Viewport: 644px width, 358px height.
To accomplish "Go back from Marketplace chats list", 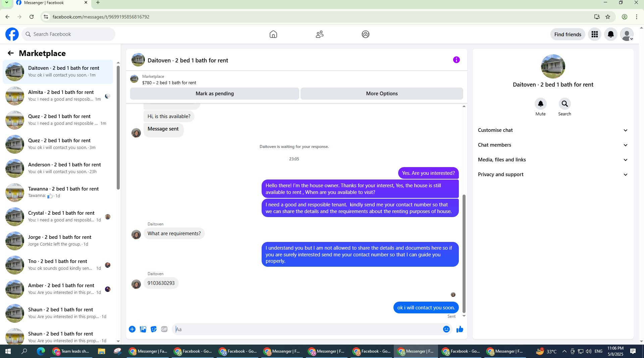I will (x=11, y=53).
